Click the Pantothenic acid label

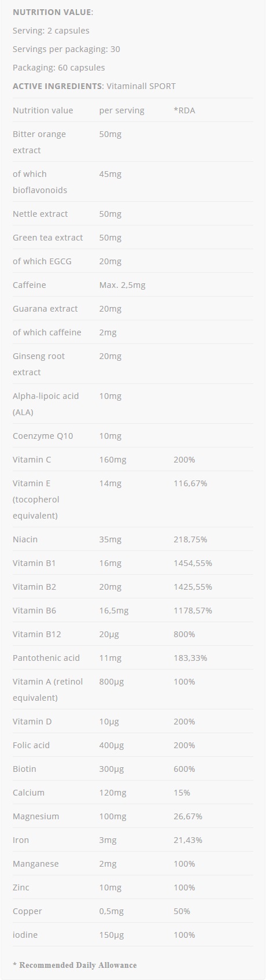click(x=46, y=658)
